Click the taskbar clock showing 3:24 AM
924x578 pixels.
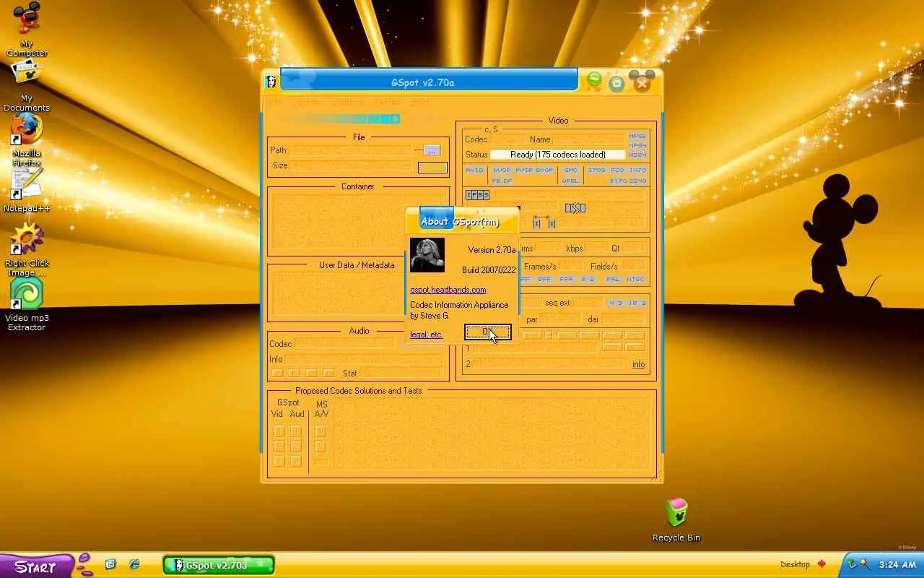[x=898, y=564]
